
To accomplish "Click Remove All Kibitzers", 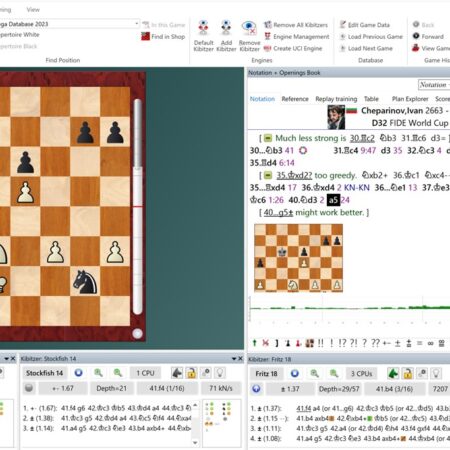I will 296,25.
